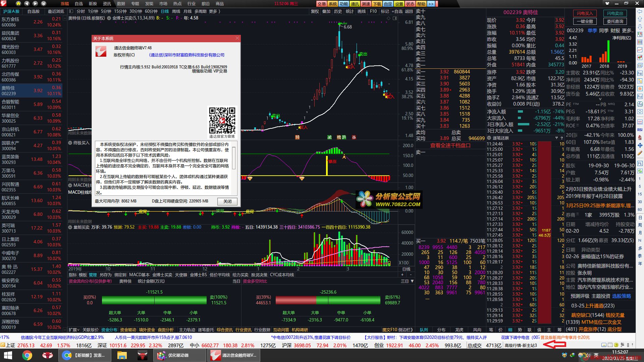Screen dimensions: 644x362
Task: Close the 关于本系统 dialog with X
Action: (x=237, y=38)
